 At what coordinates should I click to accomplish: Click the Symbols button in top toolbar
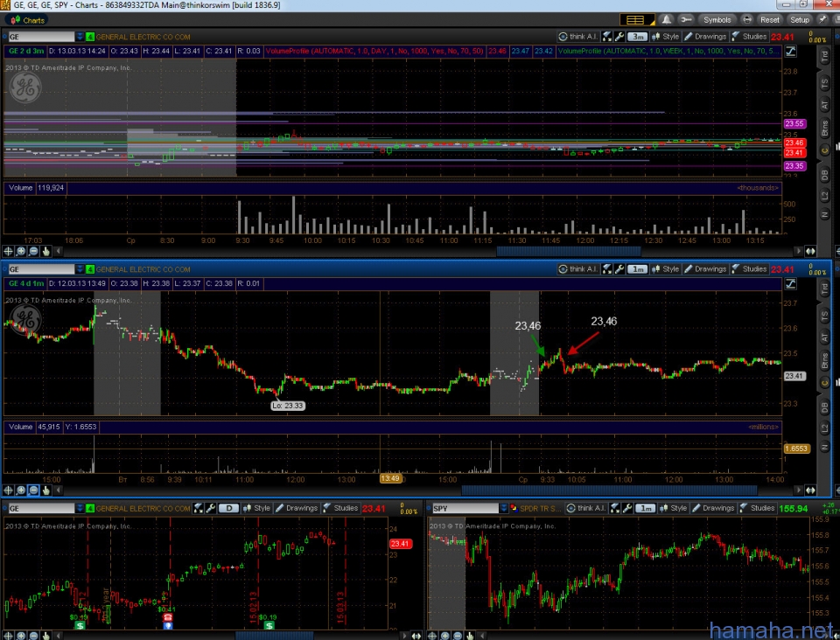click(717, 20)
